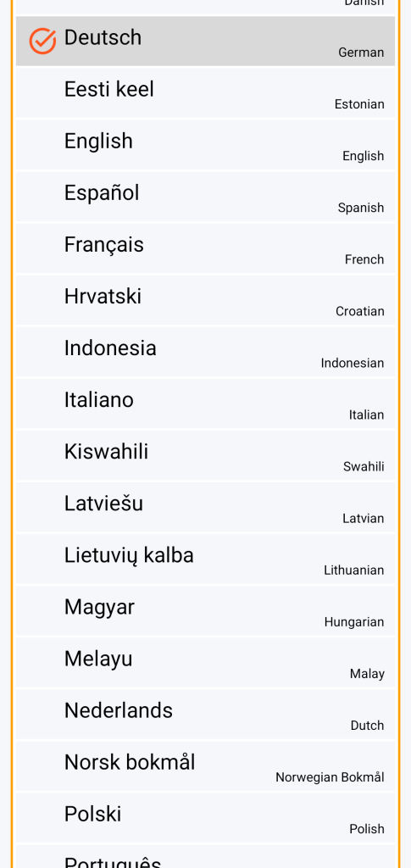
Task: Choose Eesti keel as the language
Action: pyautogui.click(x=205, y=92)
